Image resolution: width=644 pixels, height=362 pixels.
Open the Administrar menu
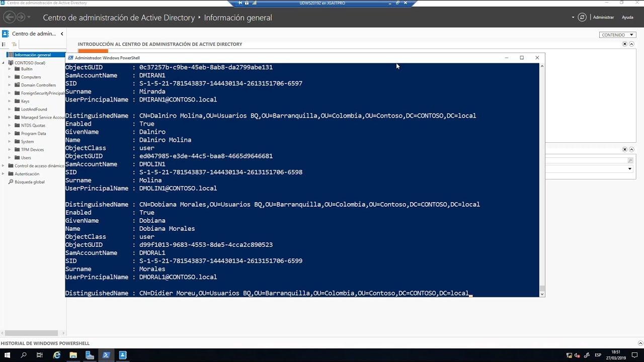point(603,17)
